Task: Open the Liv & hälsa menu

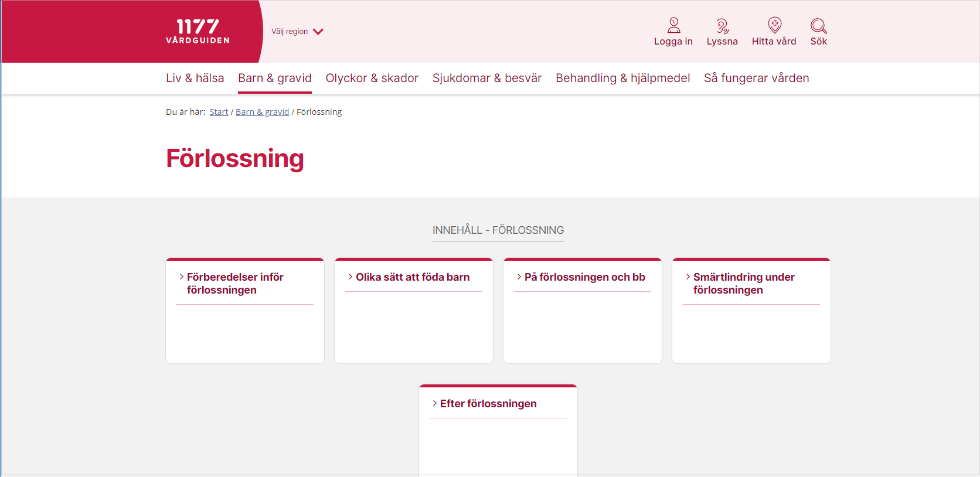Action: [x=195, y=78]
